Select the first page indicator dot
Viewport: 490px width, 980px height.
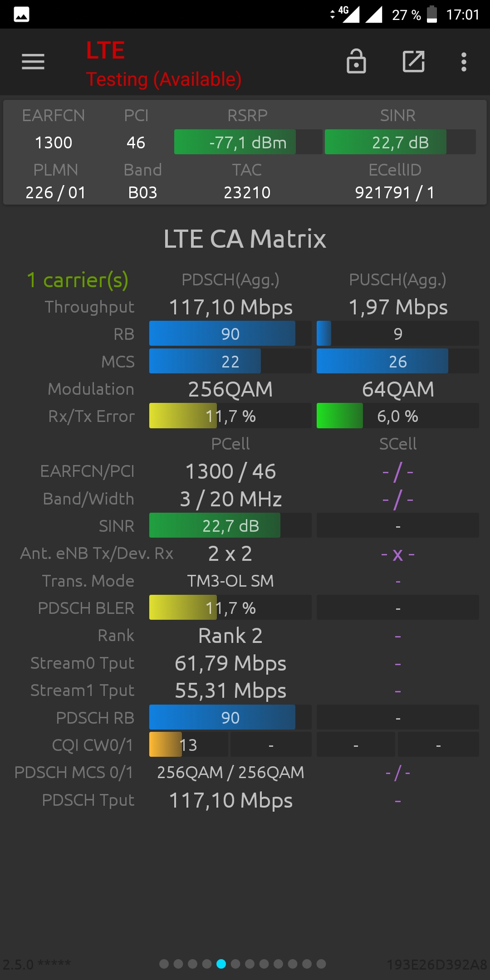coord(164,964)
